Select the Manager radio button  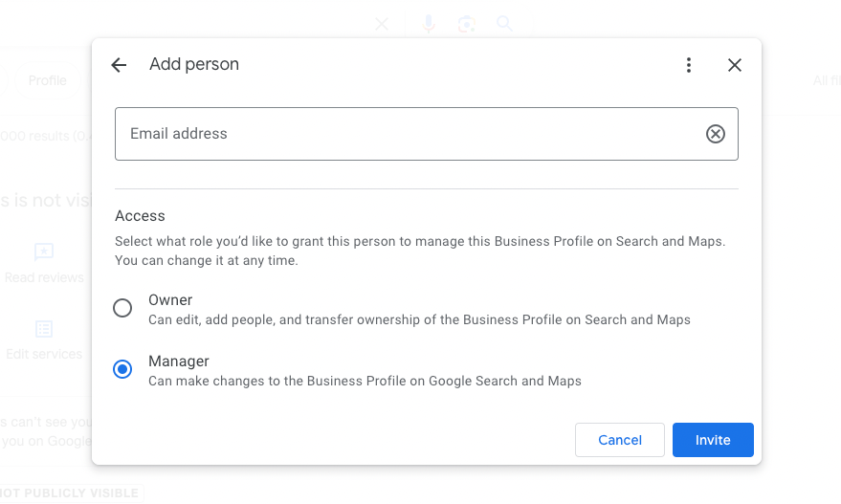(x=122, y=369)
